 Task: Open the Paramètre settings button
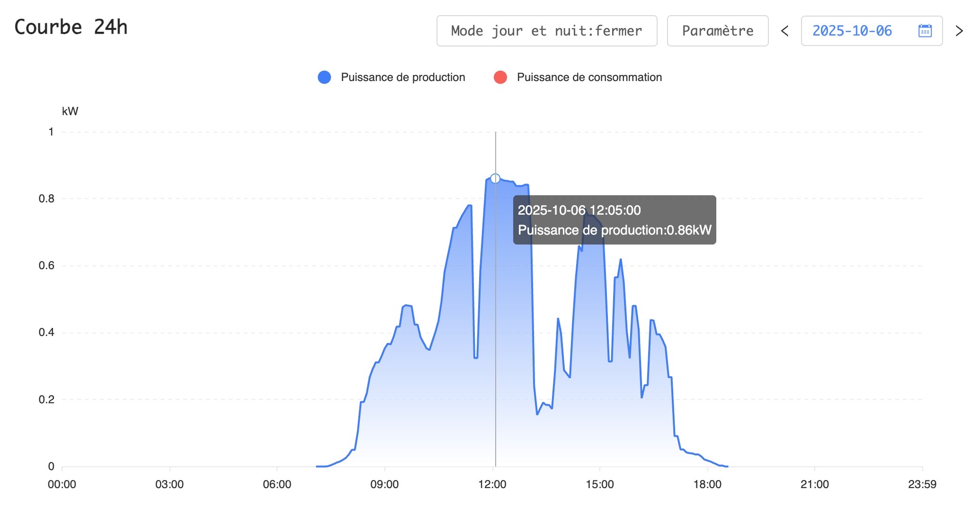click(717, 31)
